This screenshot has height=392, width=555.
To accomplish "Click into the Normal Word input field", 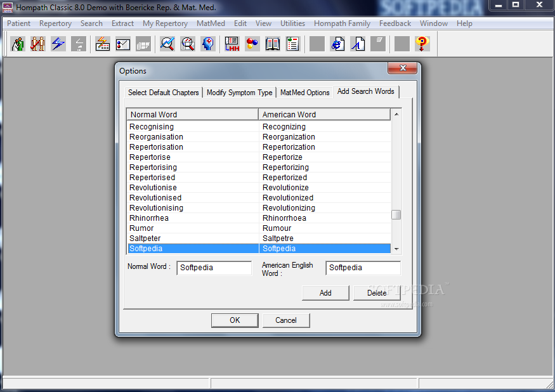I will (x=214, y=268).
